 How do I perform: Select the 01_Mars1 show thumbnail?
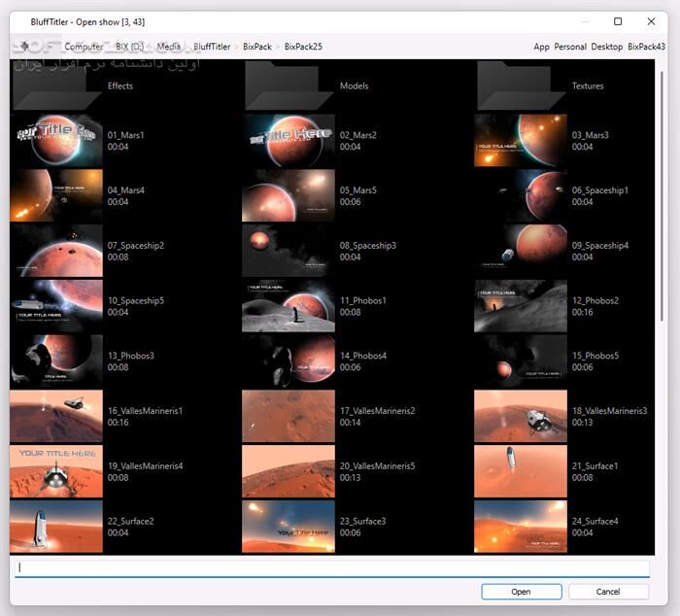point(56,141)
